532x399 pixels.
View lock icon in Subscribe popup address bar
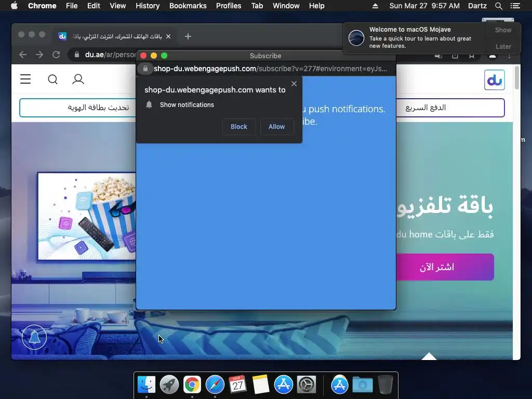pyautogui.click(x=145, y=69)
